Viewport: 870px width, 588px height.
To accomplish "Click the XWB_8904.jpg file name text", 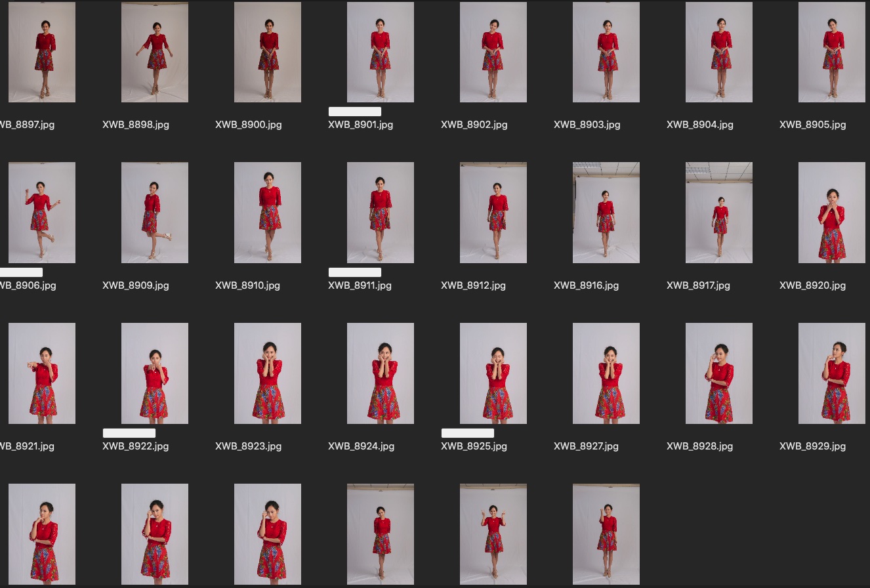I will (699, 125).
